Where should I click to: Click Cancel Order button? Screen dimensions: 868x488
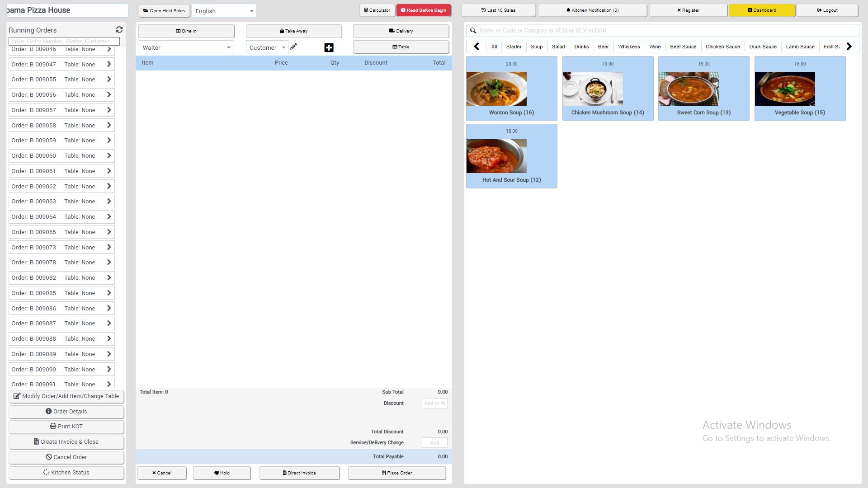(66, 457)
